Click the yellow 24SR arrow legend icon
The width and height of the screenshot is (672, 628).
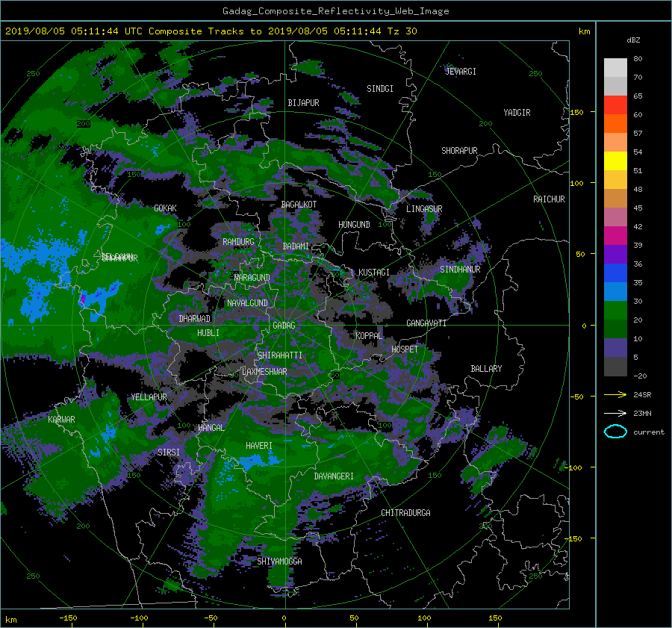point(615,395)
